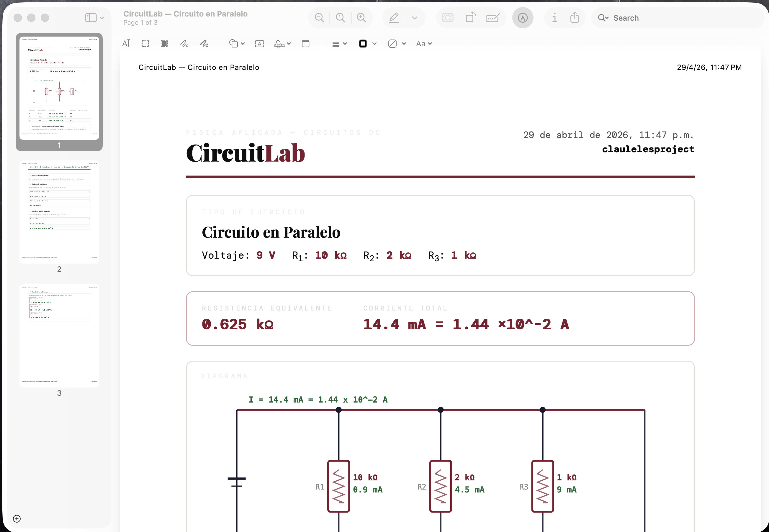Open the Sign signature menu
The width and height of the screenshot is (769, 532).
(282, 44)
